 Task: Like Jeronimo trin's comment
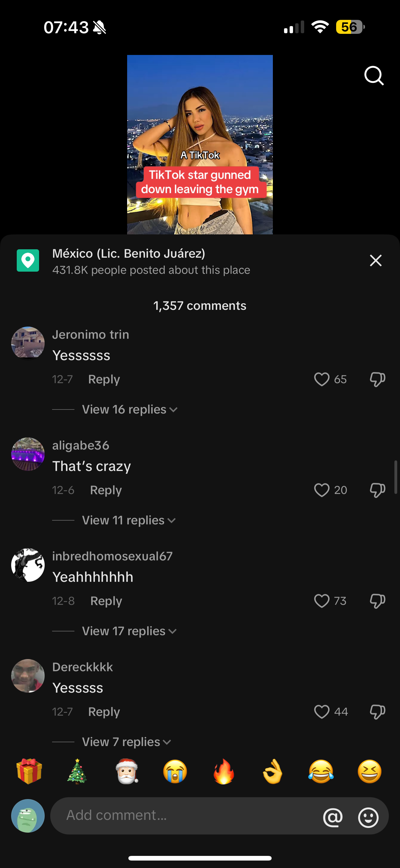click(322, 379)
